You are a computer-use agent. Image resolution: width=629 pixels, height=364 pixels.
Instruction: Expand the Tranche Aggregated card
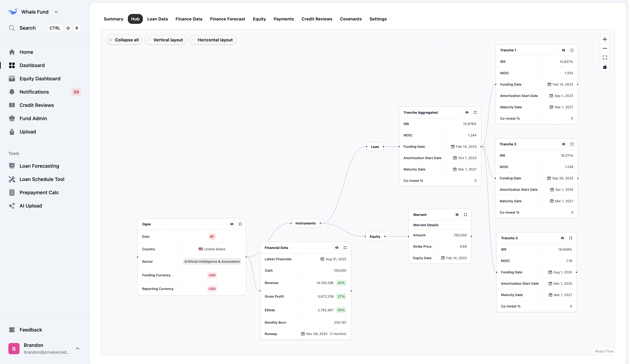[x=475, y=112]
